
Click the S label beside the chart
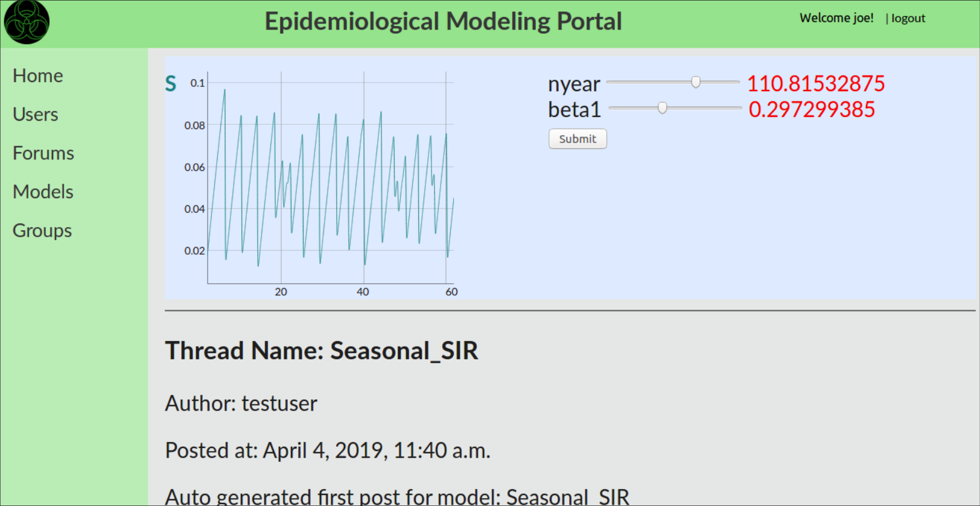click(171, 83)
